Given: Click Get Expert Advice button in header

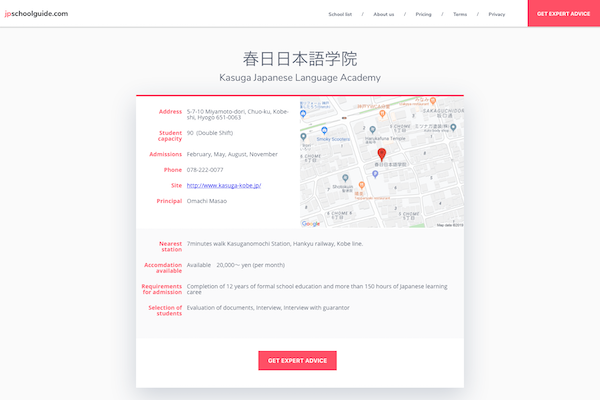Looking at the screenshot, I should (563, 14).
